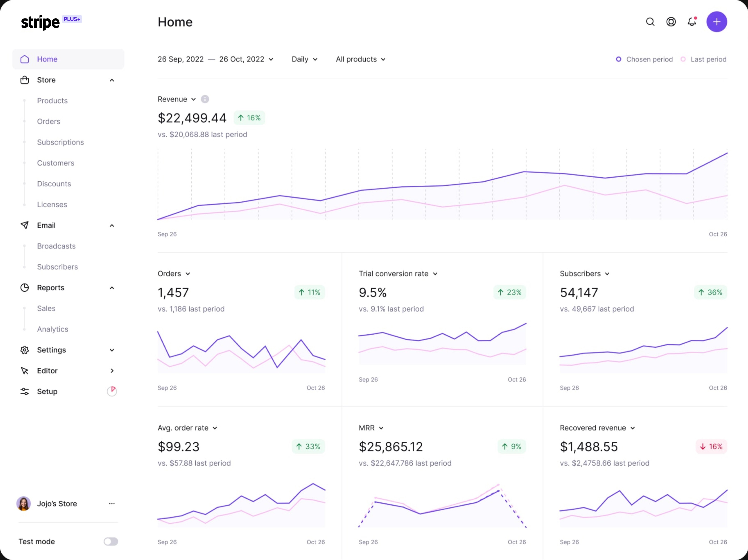Expand the Settings section chevron
This screenshot has height=560, width=748.
(112, 350)
